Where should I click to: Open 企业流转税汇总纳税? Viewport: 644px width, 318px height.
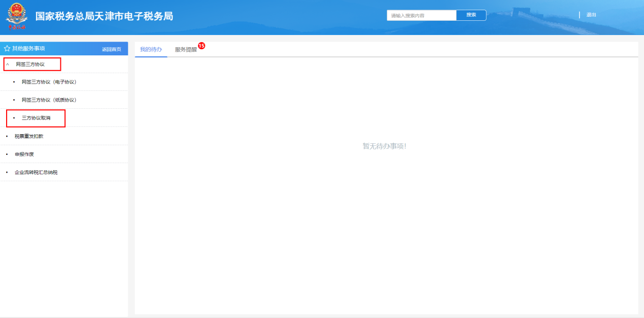[36, 172]
